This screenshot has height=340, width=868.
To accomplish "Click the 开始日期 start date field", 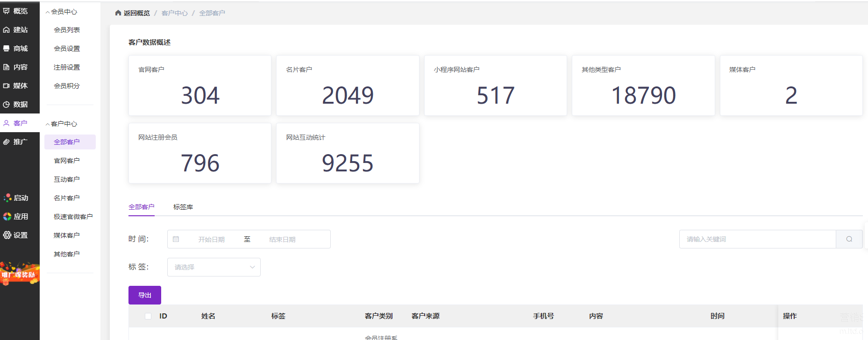I will click(211, 240).
